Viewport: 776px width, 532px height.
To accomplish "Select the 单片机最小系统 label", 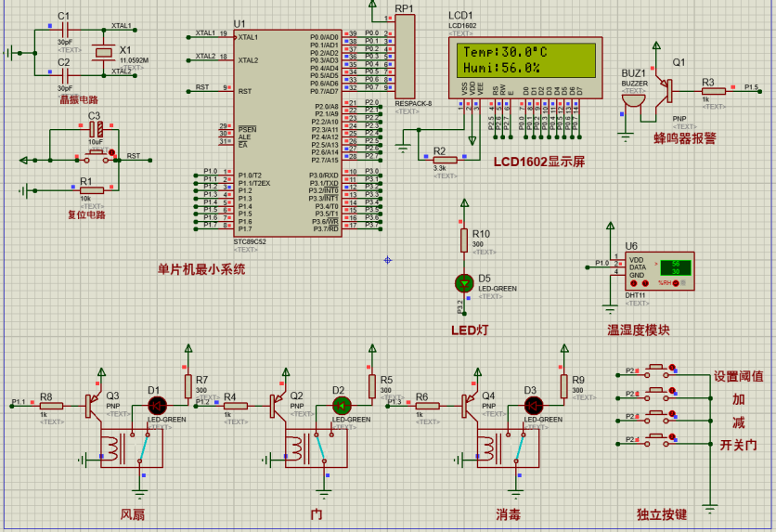I will tap(201, 269).
